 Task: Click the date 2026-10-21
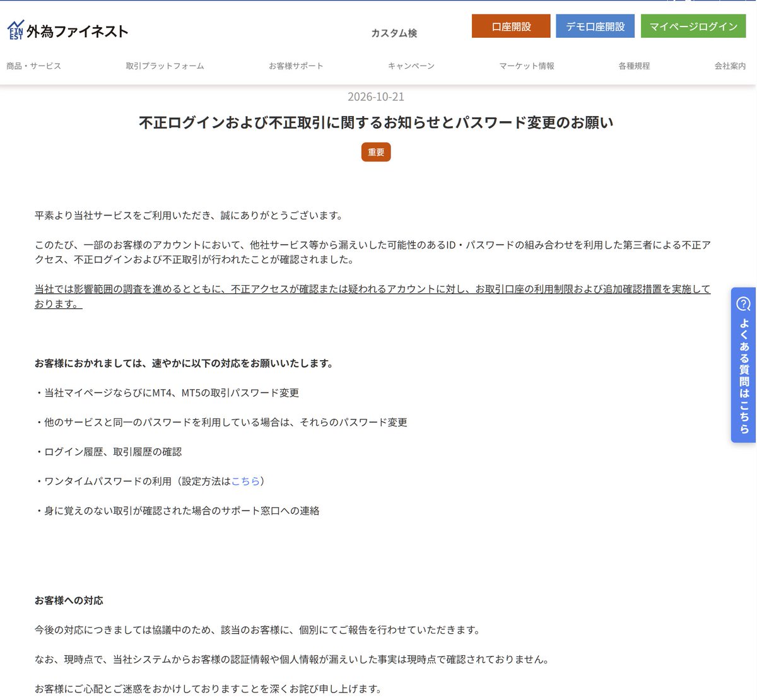tap(376, 96)
